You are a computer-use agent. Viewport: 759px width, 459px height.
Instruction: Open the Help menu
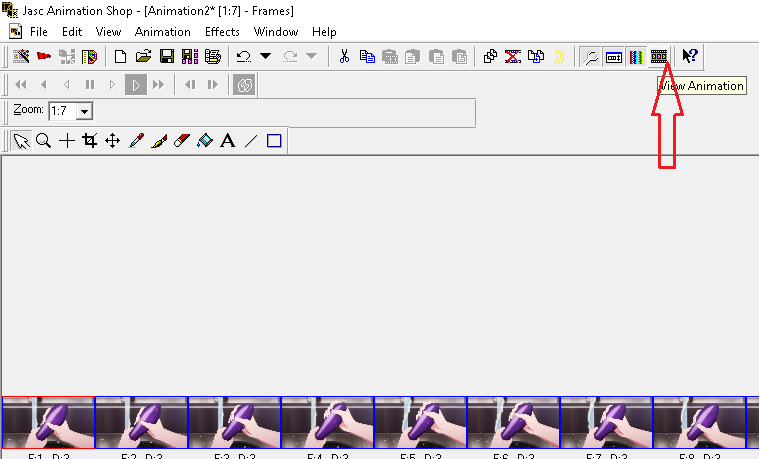coord(324,32)
